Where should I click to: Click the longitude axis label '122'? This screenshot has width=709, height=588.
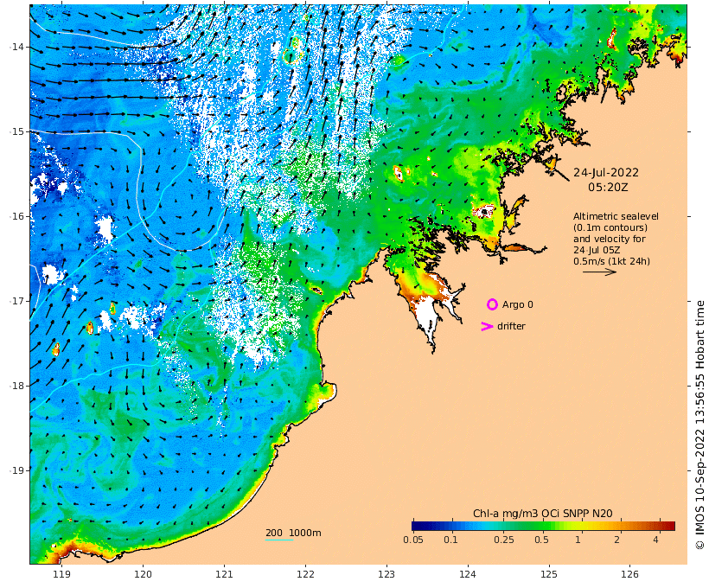(x=305, y=574)
